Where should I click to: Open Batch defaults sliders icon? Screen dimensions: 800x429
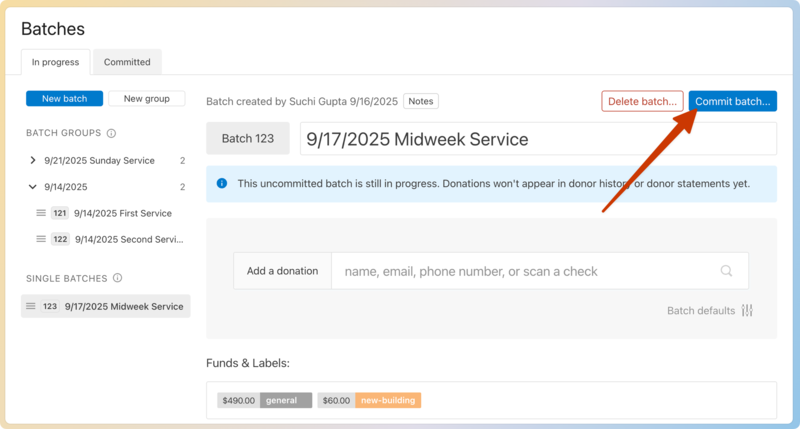tap(747, 311)
